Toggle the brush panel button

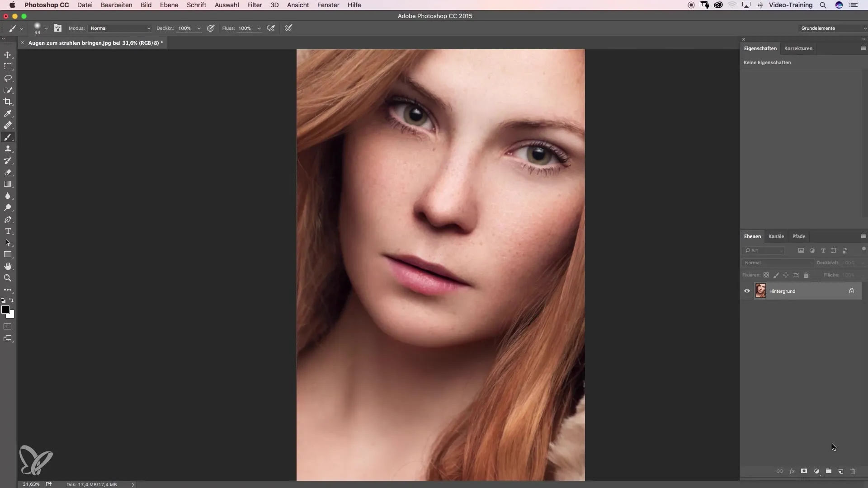click(x=57, y=28)
